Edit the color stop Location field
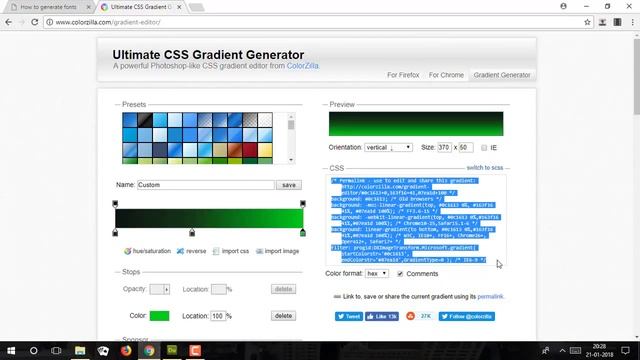640x360 pixels. (218, 316)
